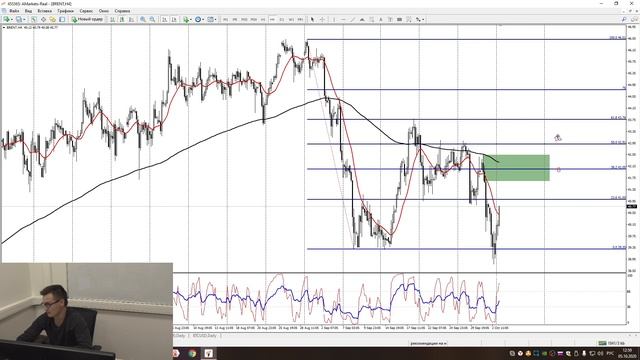The image size is (640, 360).
Task: Zoom out of the chart
Action: [152, 19]
